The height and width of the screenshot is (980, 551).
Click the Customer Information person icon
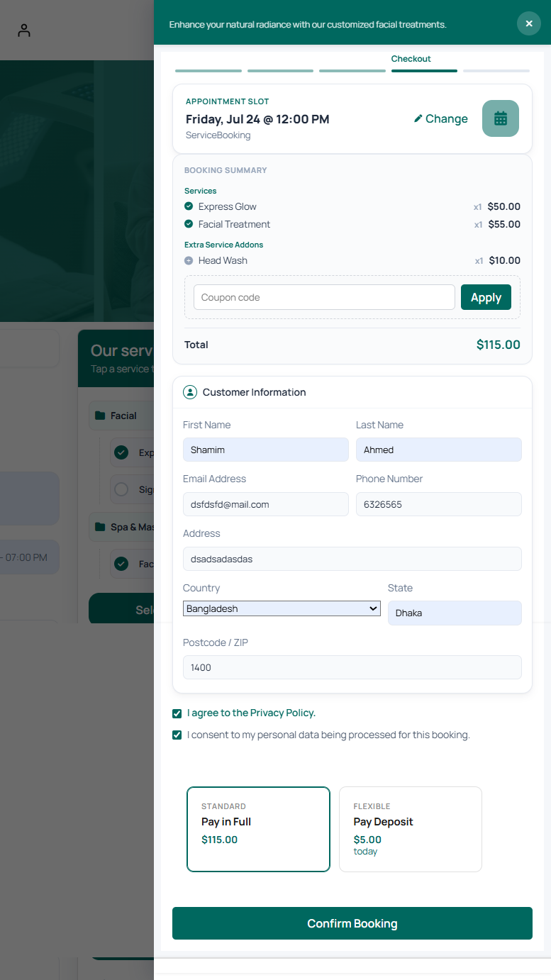point(190,392)
